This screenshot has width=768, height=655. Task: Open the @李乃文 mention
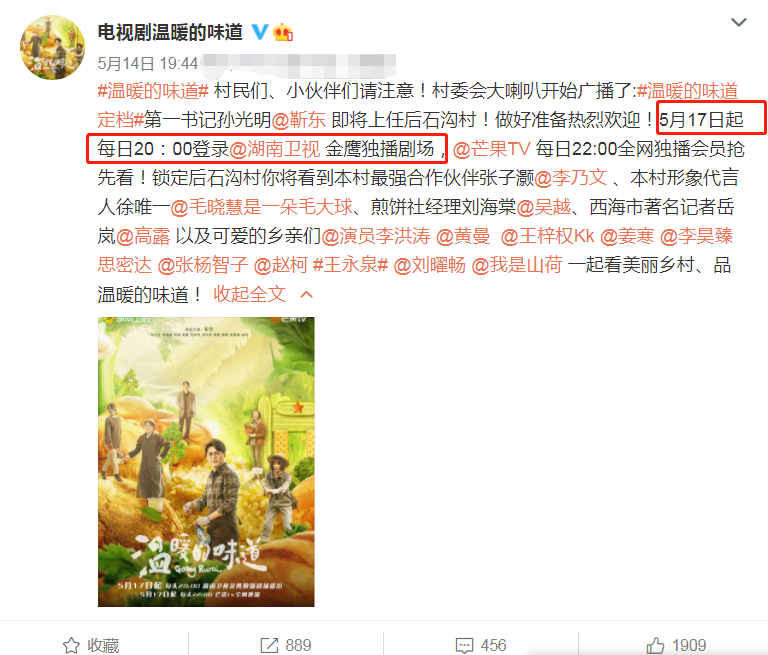(571, 177)
